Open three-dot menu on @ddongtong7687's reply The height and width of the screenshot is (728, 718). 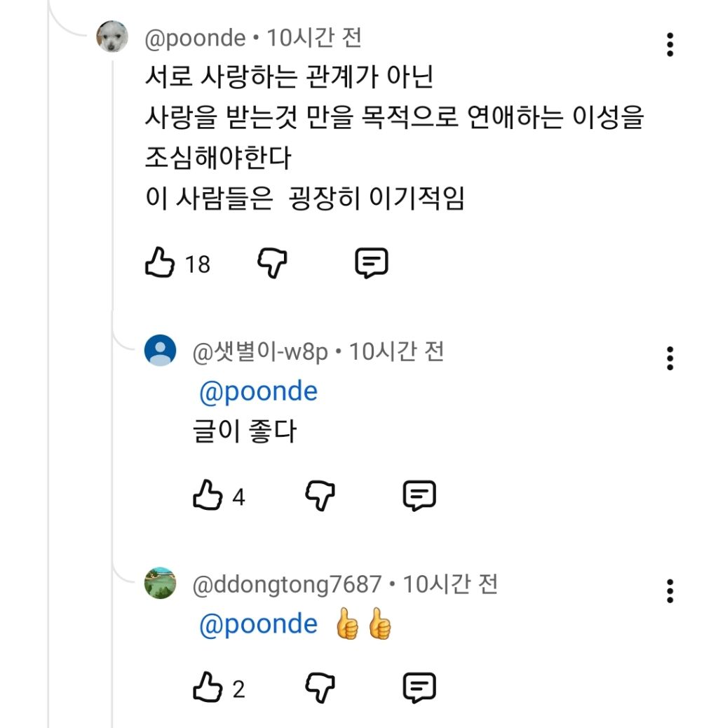click(x=670, y=591)
